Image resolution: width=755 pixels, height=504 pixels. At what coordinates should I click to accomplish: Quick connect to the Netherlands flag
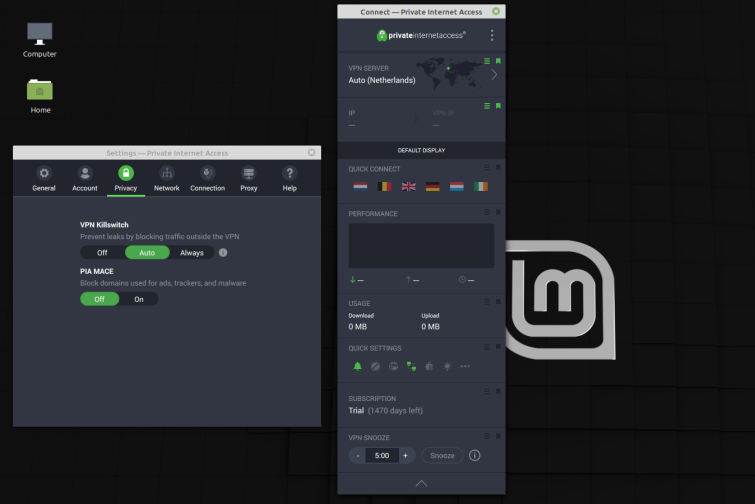pos(360,186)
